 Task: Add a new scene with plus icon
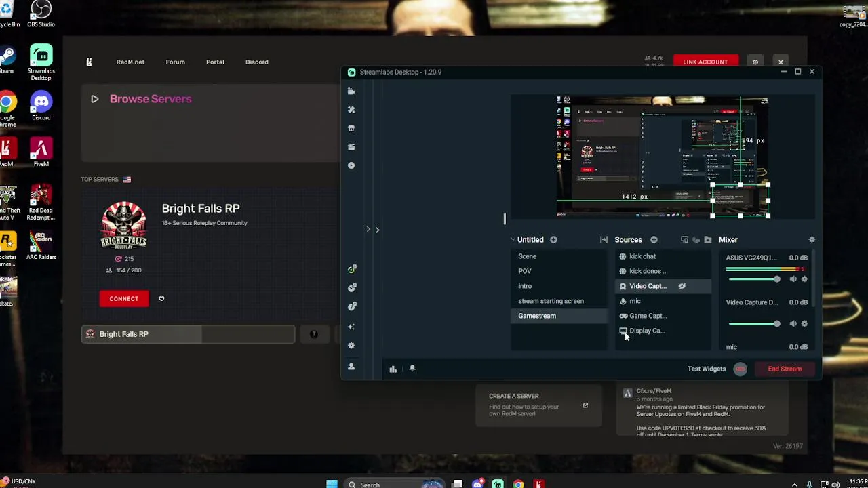point(553,239)
